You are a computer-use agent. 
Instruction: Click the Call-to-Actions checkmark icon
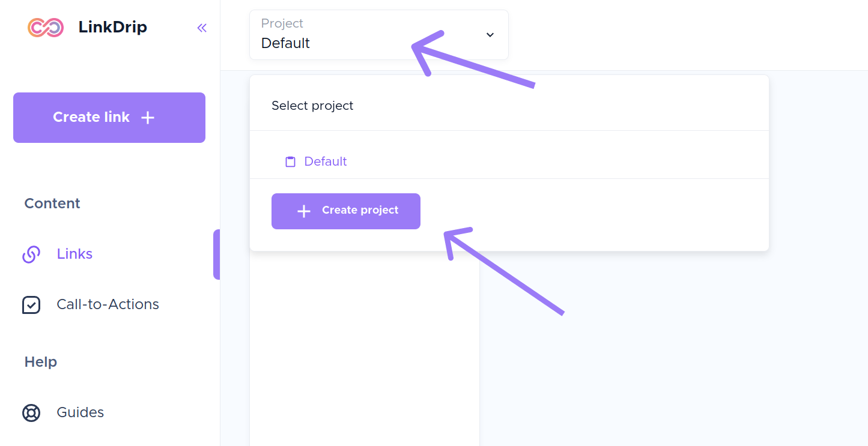coord(31,305)
